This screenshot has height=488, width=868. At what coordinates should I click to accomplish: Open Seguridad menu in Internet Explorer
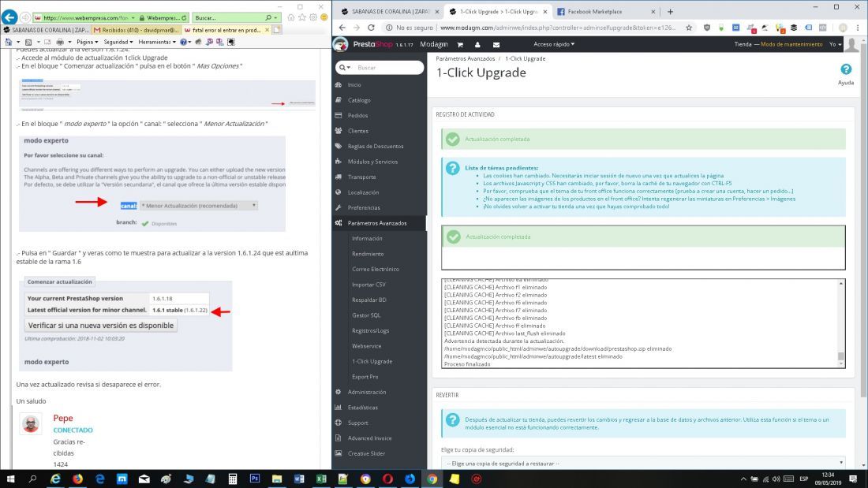coord(118,42)
